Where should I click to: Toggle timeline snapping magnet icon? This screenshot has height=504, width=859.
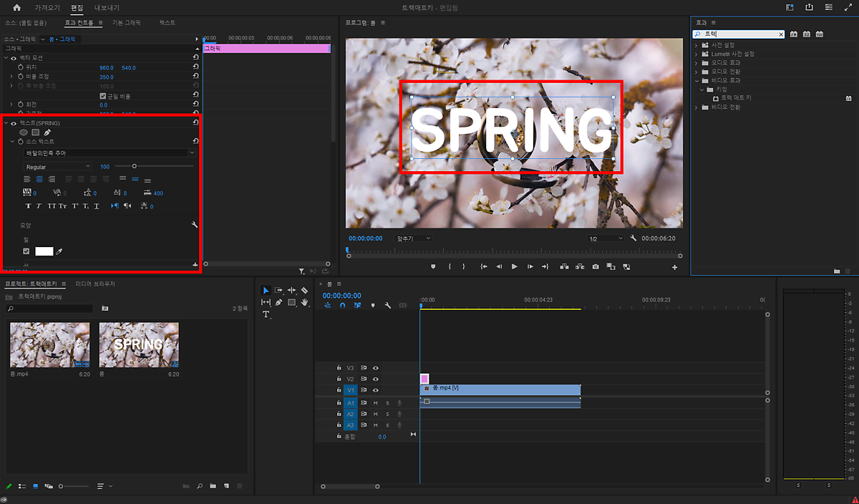pos(342,305)
